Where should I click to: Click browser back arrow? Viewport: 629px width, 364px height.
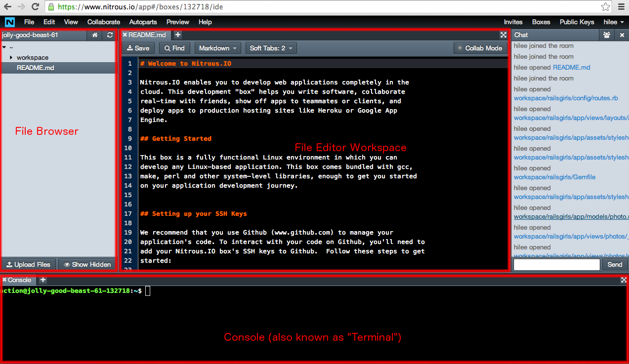click(x=8, y=7)
